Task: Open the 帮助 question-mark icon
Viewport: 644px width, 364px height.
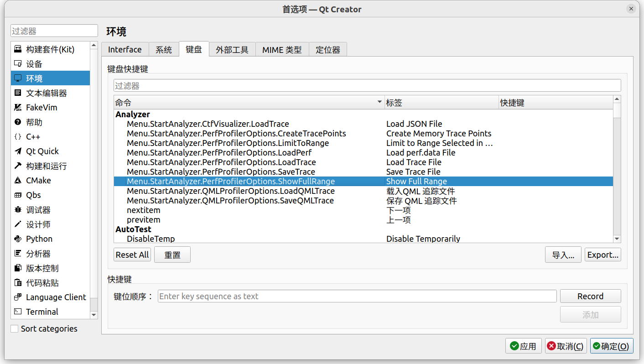Action: (x=18, y=122)
